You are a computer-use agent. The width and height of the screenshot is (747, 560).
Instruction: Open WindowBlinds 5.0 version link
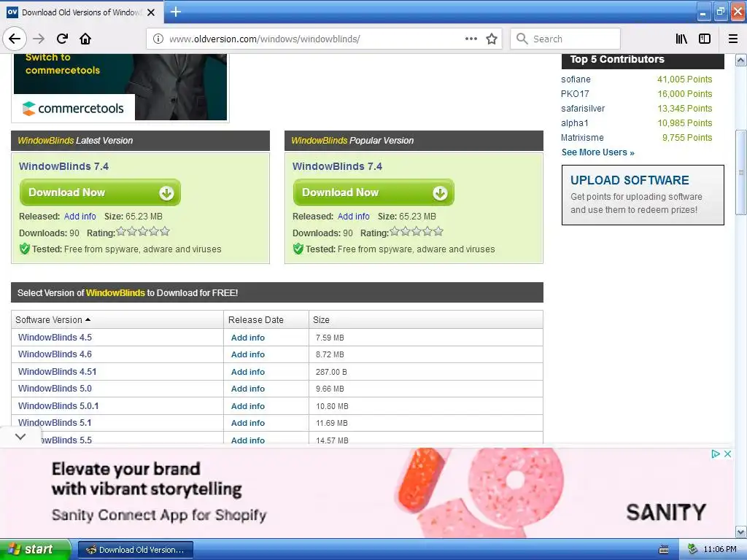click(x=55, y=389)
